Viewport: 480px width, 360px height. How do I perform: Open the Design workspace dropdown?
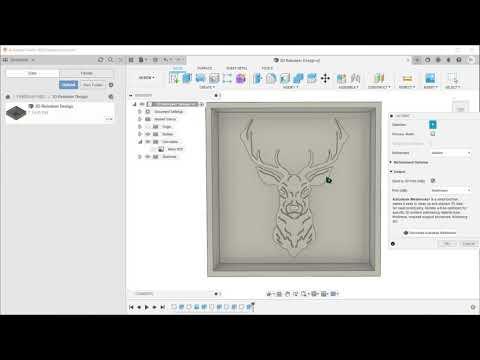[147, 78]
